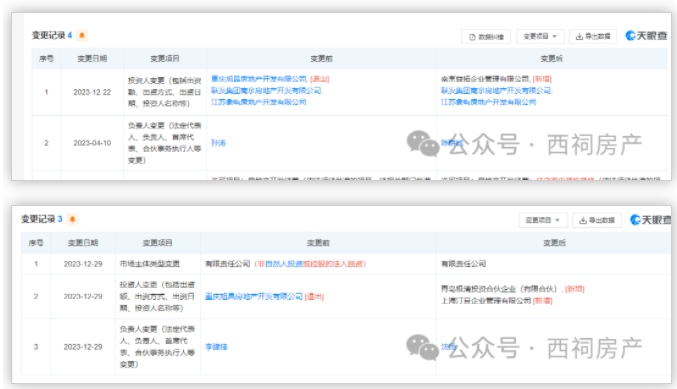Viewport: 677px width, 389px height.
Task: Click 导出数据 in the 变更记录 4 panel
Action: coord(593,36)
